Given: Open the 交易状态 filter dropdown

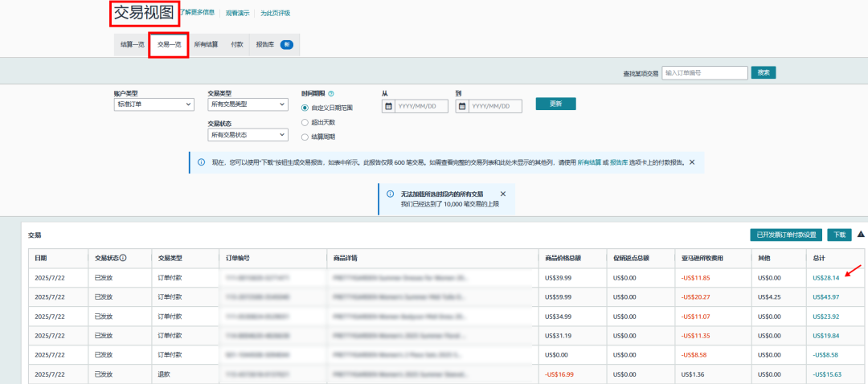Looking at the screenshot, I should tap(248, 135).
